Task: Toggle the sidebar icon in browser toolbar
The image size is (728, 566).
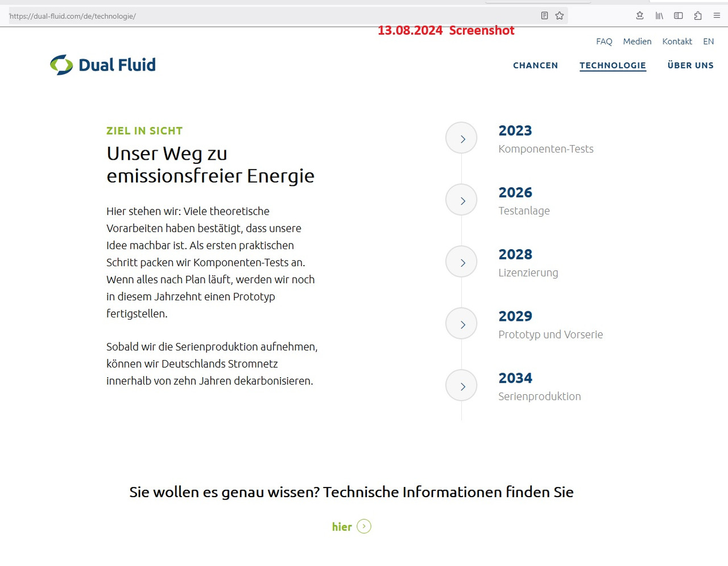Action: [679, 16]
